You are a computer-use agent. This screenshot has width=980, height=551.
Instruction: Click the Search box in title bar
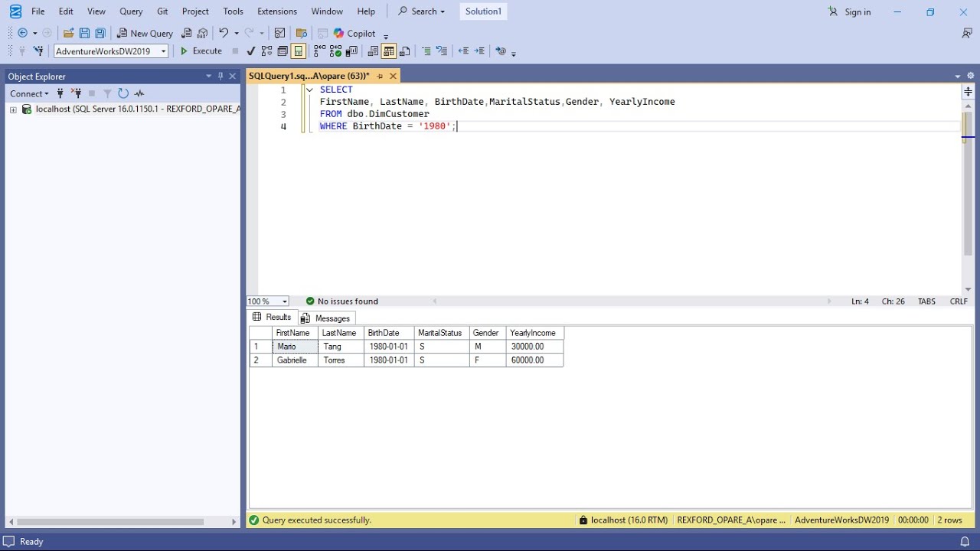[x=421, y=11]
